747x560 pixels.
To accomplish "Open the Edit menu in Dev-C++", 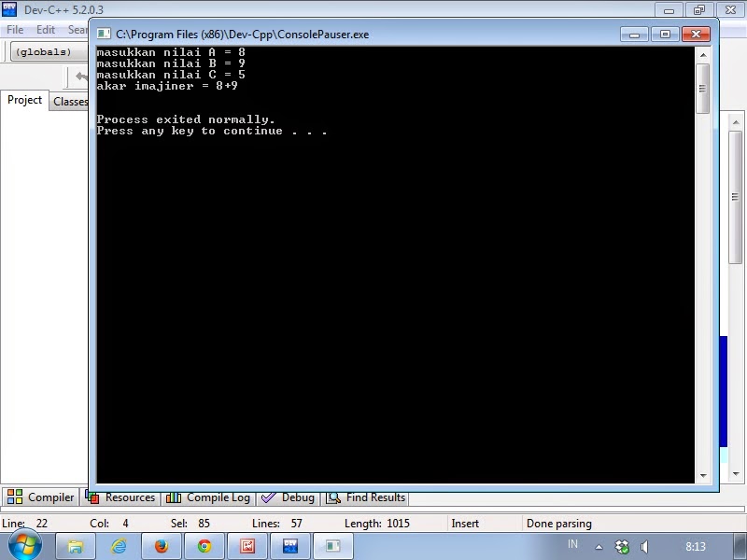I will [46, 30].
